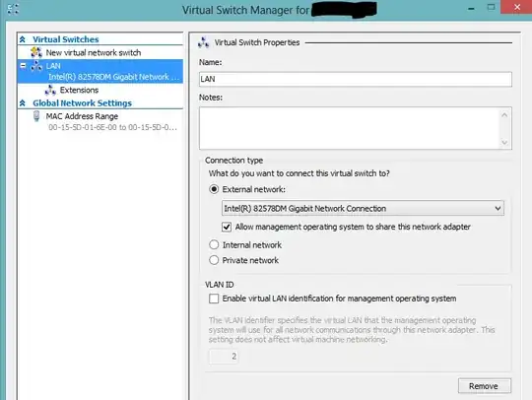Select the External network radio button

[214, 189]
